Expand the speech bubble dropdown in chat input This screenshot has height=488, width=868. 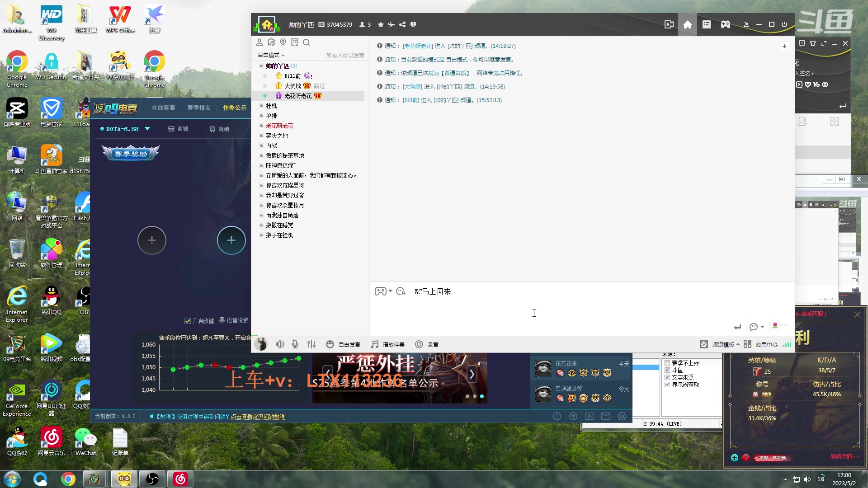click(762, 327)
